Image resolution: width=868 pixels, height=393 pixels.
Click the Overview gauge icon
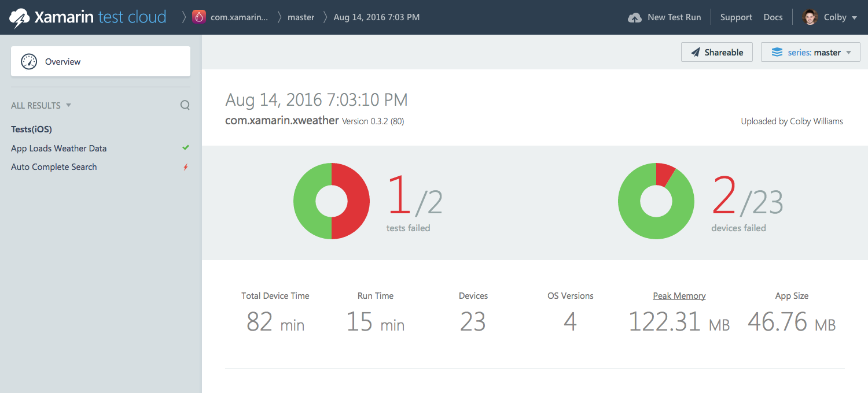point(29,61)
